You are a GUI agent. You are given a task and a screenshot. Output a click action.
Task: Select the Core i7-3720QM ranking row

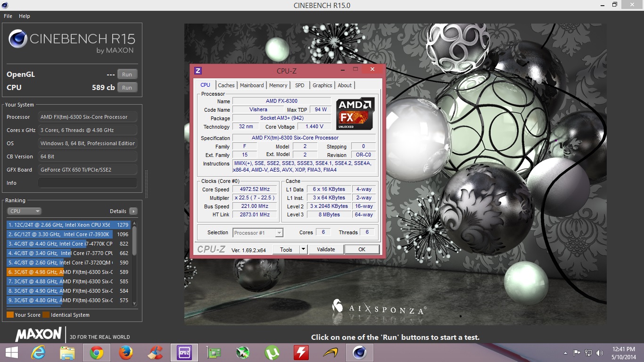(x=69, y=263)
